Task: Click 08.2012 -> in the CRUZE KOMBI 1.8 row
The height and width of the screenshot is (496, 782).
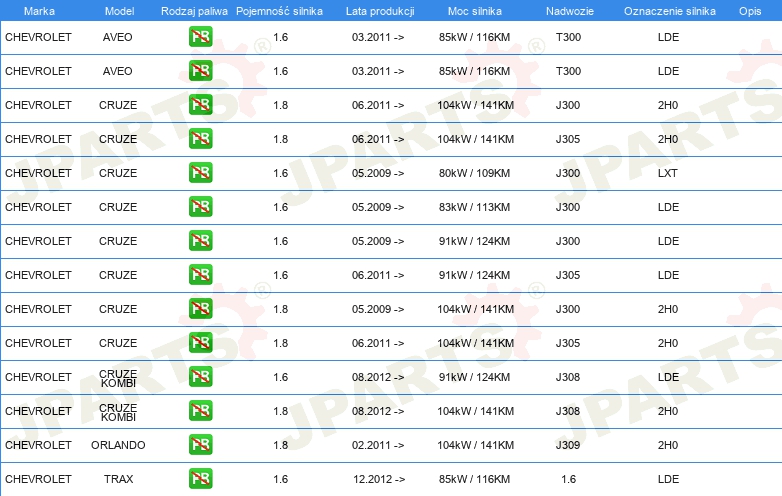Action: pos(378,411)
